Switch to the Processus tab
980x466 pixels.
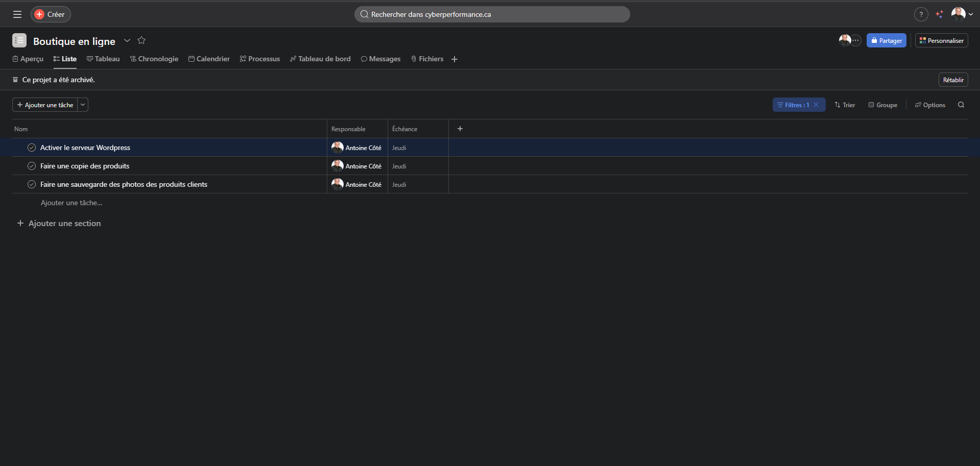260,59
